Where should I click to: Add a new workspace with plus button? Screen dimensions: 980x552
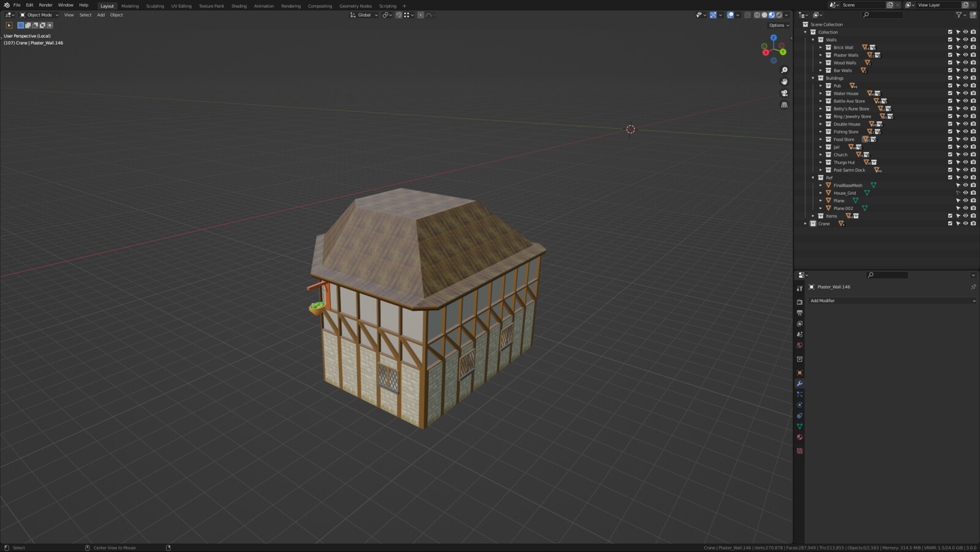click(x=404, y=6)
